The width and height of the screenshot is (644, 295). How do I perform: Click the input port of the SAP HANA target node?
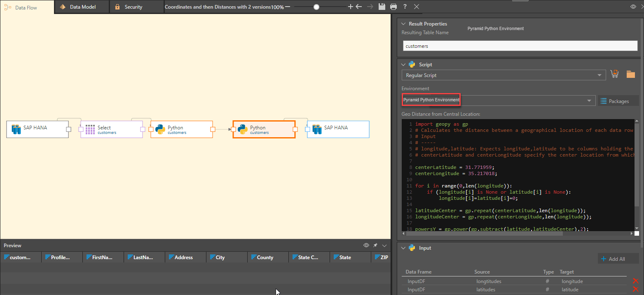click(307, 129)
